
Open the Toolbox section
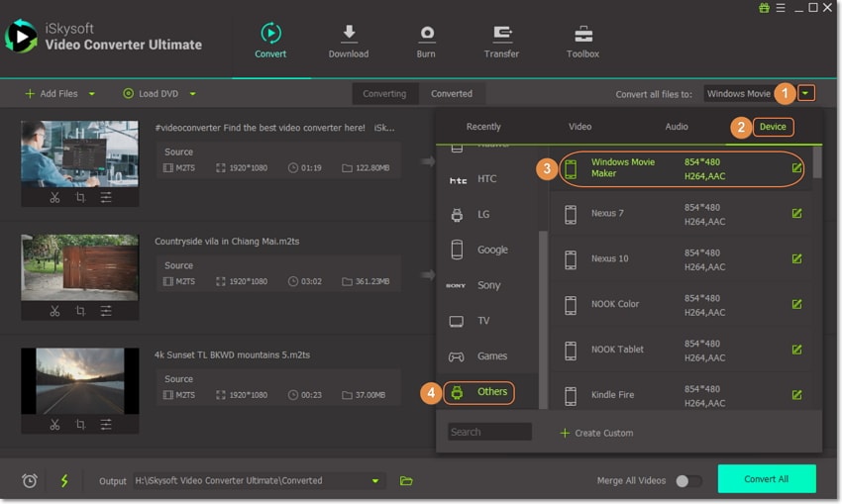click(582, 42)
